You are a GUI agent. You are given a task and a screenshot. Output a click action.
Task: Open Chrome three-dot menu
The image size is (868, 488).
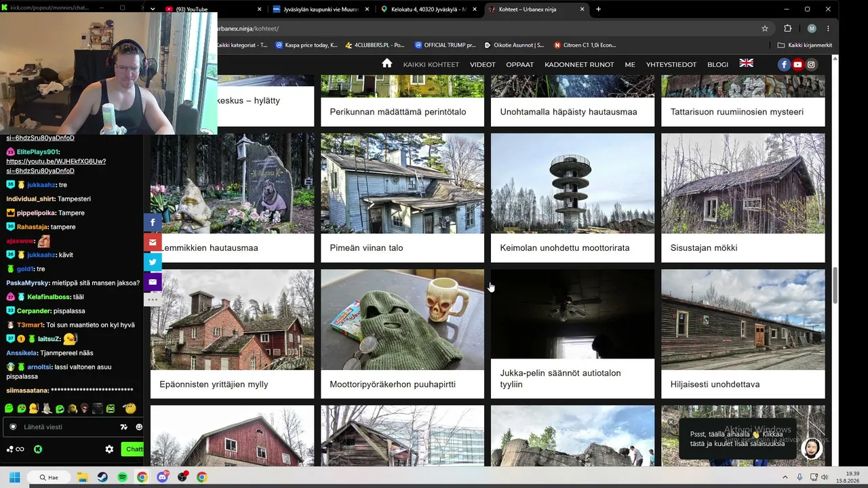pos(828,28)
